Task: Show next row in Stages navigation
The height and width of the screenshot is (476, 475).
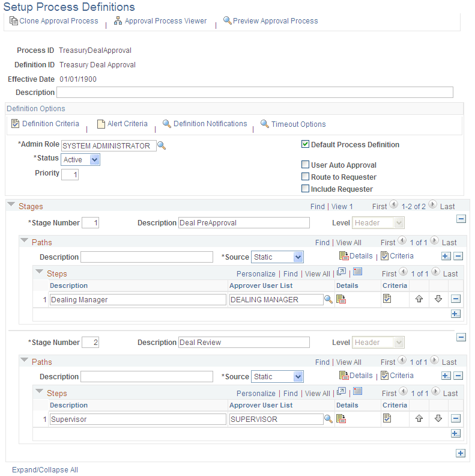Action: coord(432,204)
